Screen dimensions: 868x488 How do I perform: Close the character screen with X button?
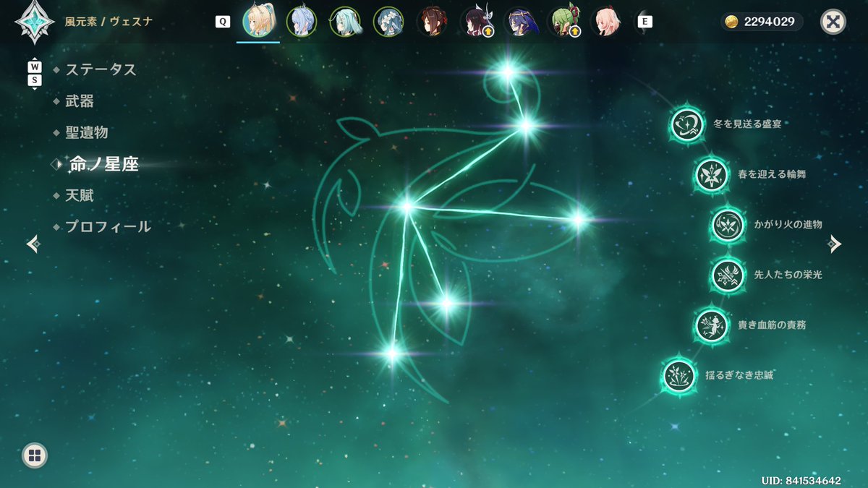point(833,22)
